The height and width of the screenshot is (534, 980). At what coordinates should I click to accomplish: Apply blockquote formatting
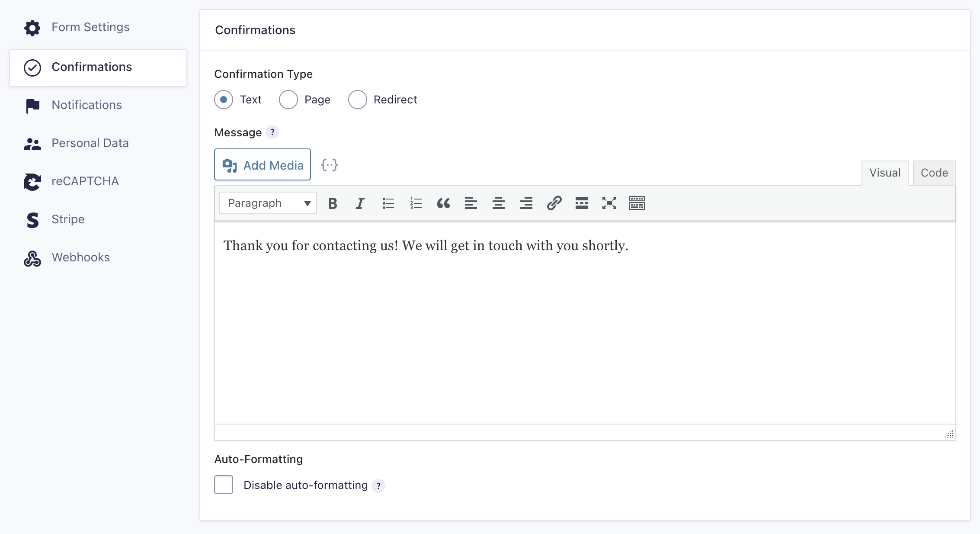[x=443, y=203]
